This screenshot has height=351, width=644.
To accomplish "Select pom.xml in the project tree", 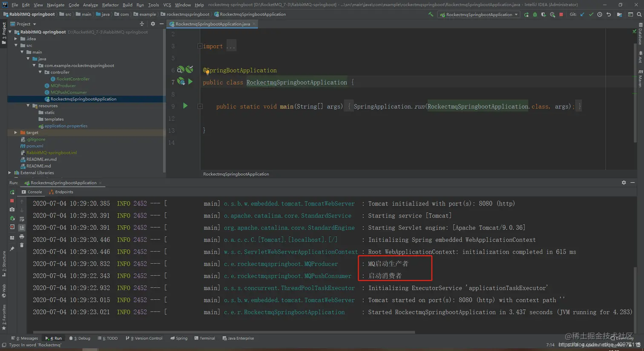I will 34,146.
